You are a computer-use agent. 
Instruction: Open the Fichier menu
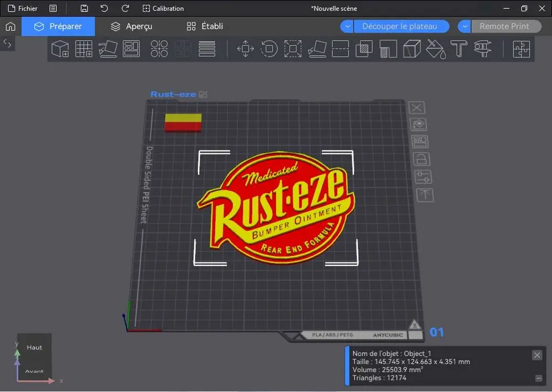[x=23, y=8]
